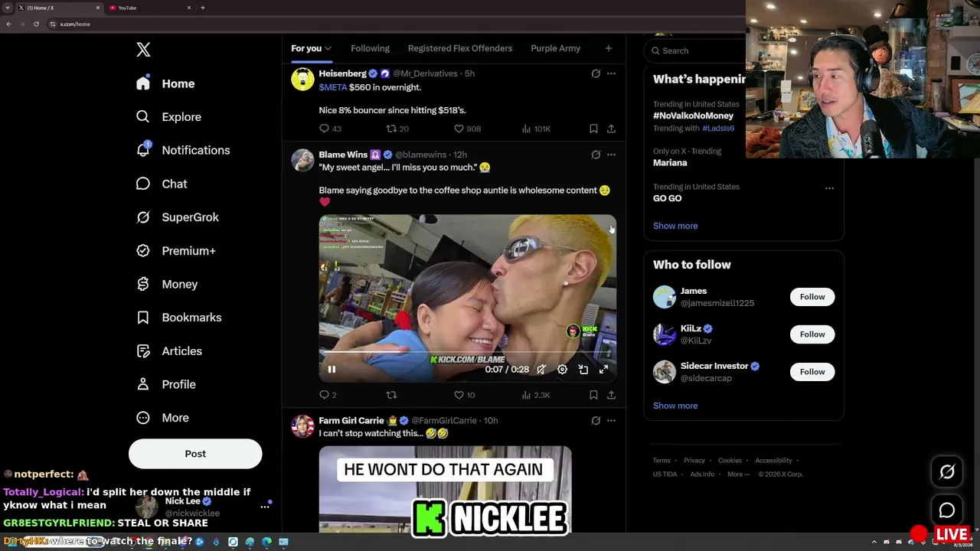The image size is (980, 551).
Task: Share the Blame Wins post
Action: click(x=611, y=395)
